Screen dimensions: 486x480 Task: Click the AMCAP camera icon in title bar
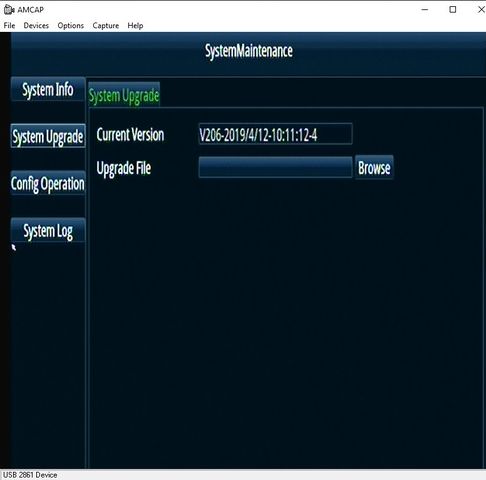click(x=9, y=10)
